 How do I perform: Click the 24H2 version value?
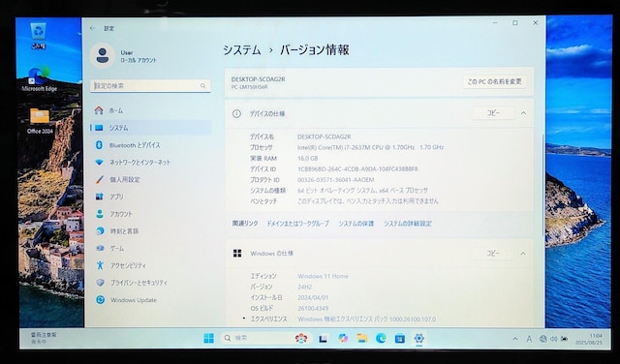point(305,287)
